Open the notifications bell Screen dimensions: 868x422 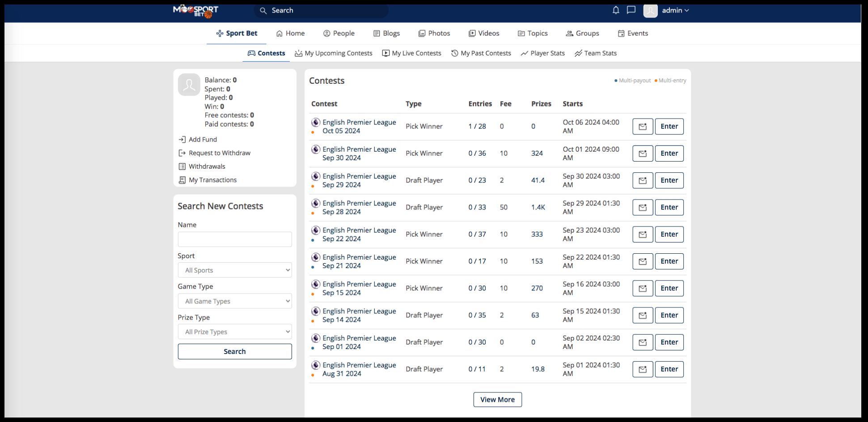(x=616, y=10)
